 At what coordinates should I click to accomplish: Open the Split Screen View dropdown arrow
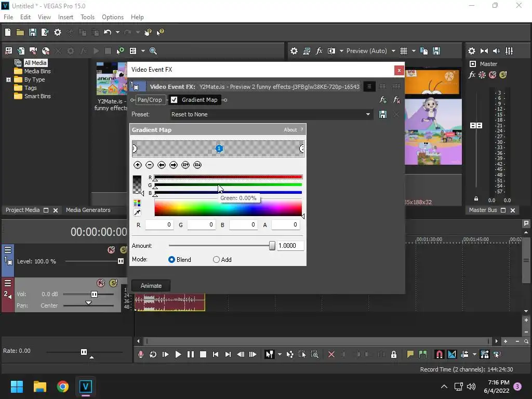pos(341,51)
